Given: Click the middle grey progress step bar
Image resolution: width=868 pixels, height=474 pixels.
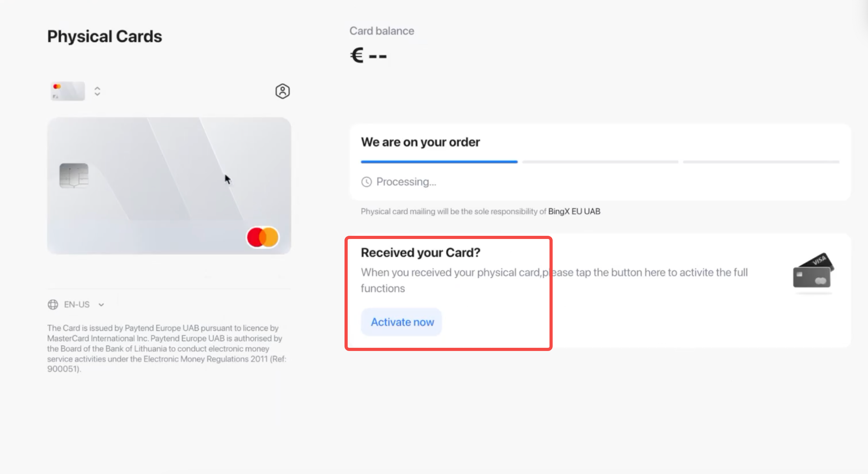Looking at the screenshot, I should [x=600, y=162].
